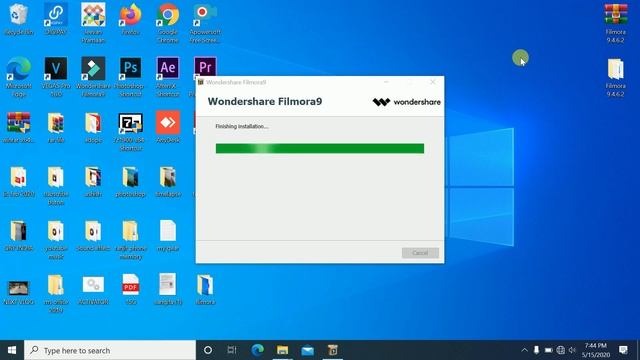This screenshot has height=360, width=640.
Task: Open network settings from the tray globe icon
Action: [x=561, y=350]
